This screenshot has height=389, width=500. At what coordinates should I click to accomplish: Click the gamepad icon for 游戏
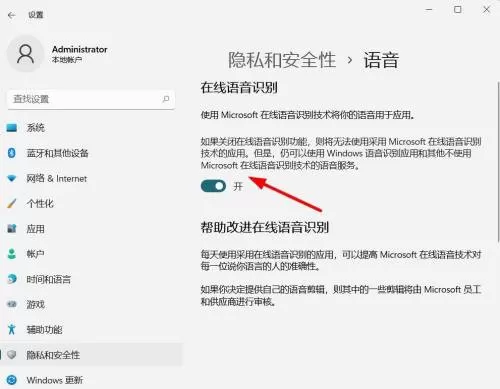coord(12,304)
